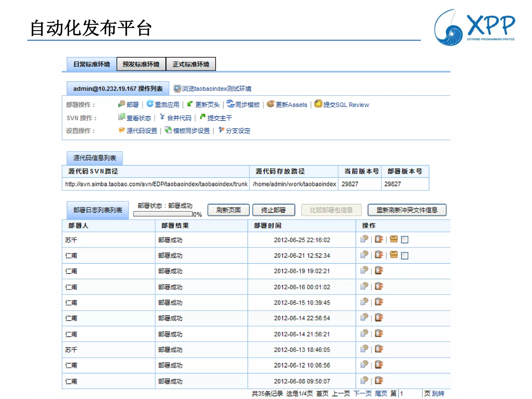Image resolution: width=532 pixels, height=399 pixels.
Task: Click the 2012-06-14 21:56:21 timestamp
Action: click(302, 334)
